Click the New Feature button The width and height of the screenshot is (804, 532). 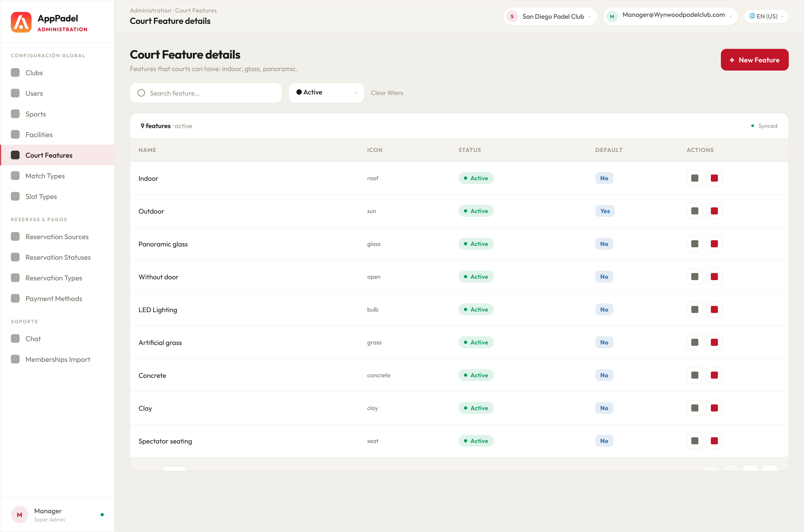tap(755, 60)
